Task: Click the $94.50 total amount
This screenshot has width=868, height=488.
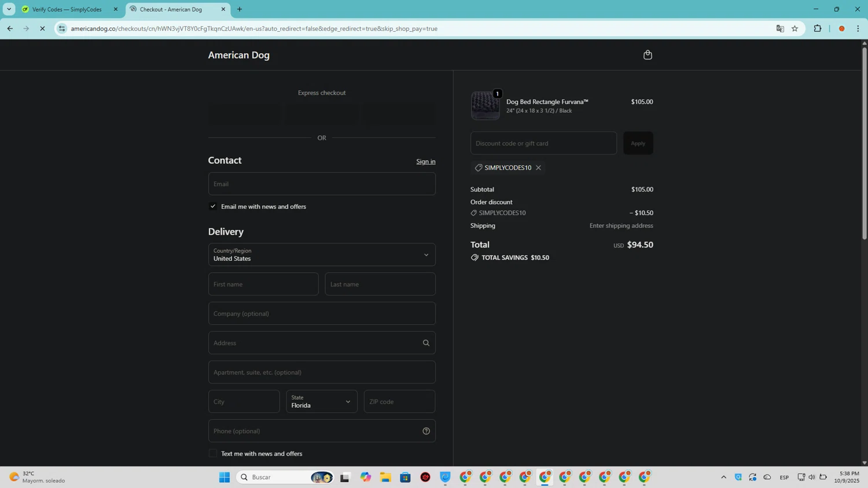Action: [640, 245]
